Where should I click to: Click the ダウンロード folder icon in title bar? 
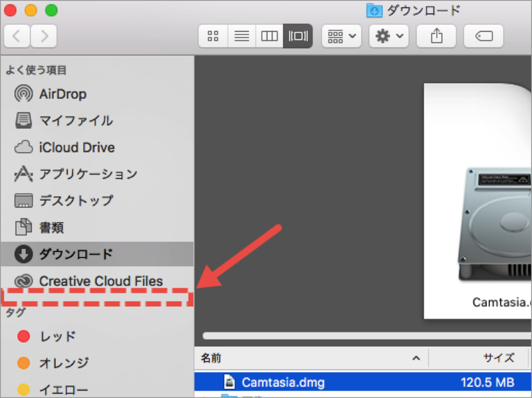(x=374, y=11)
